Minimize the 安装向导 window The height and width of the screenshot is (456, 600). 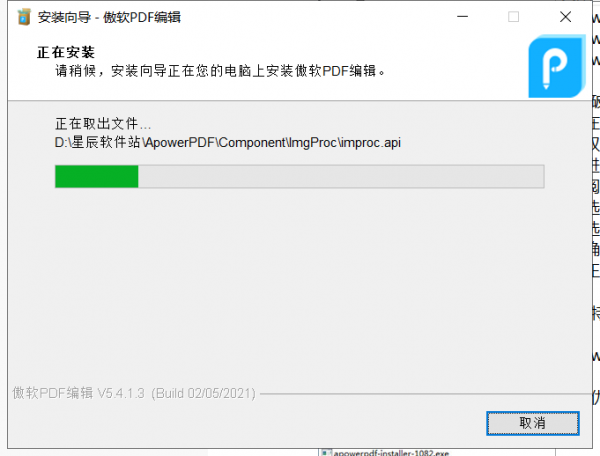pos(463,17)
